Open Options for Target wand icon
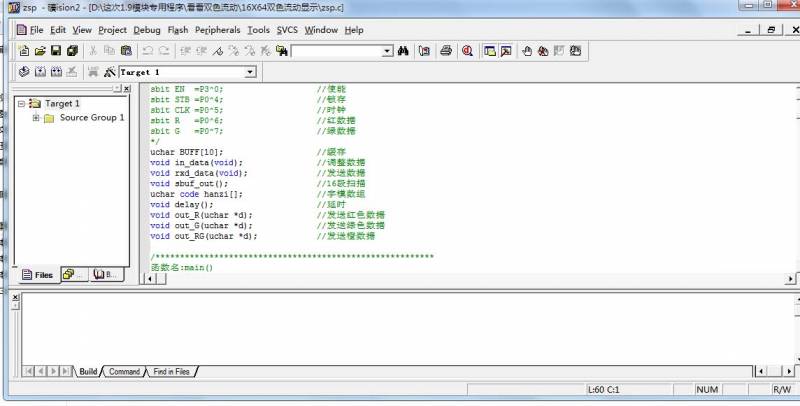800x406 pixels. [109, 72]
